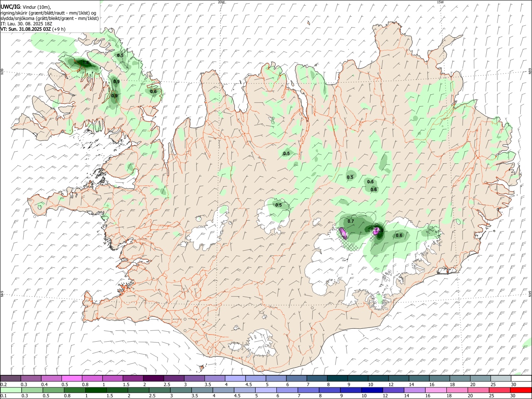Viewport: 532px width, 399px height.
Task: Click the 0.1 label on the lower color scale
Action: click(4, 397)
